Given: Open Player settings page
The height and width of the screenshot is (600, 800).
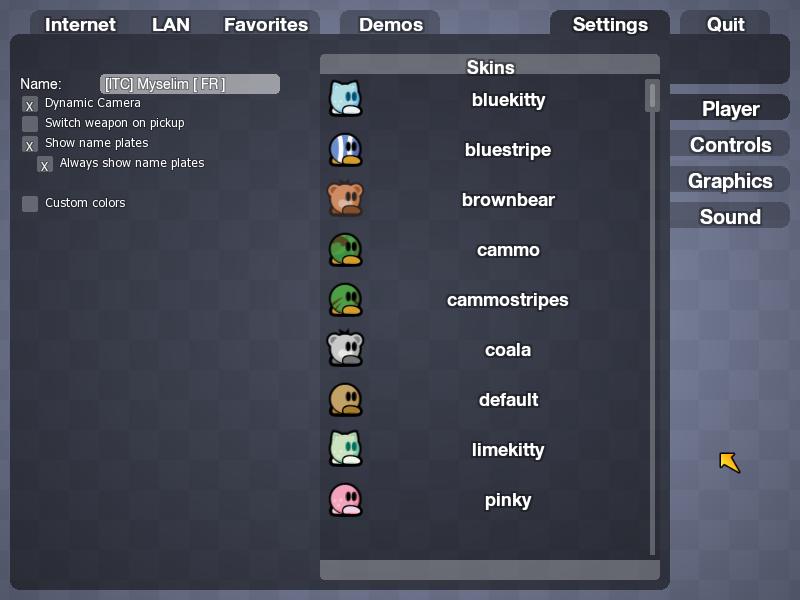Looking at the screenshot, I should click(x=730, y=109).
